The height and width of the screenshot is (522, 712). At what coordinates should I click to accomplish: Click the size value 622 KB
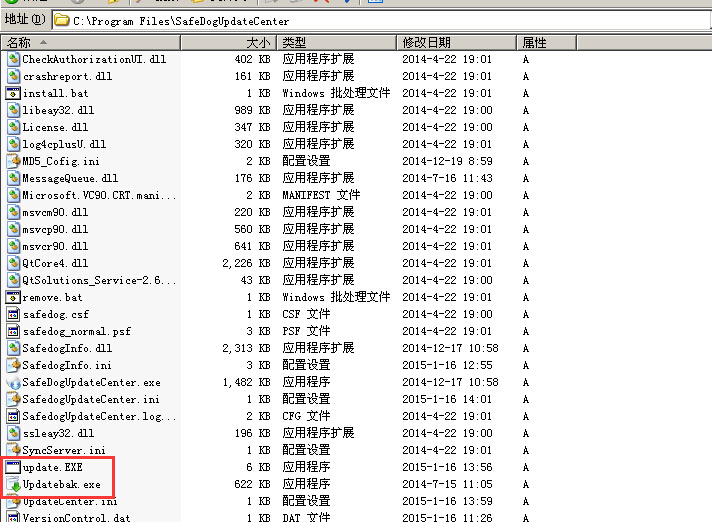(x=252, y=484)
